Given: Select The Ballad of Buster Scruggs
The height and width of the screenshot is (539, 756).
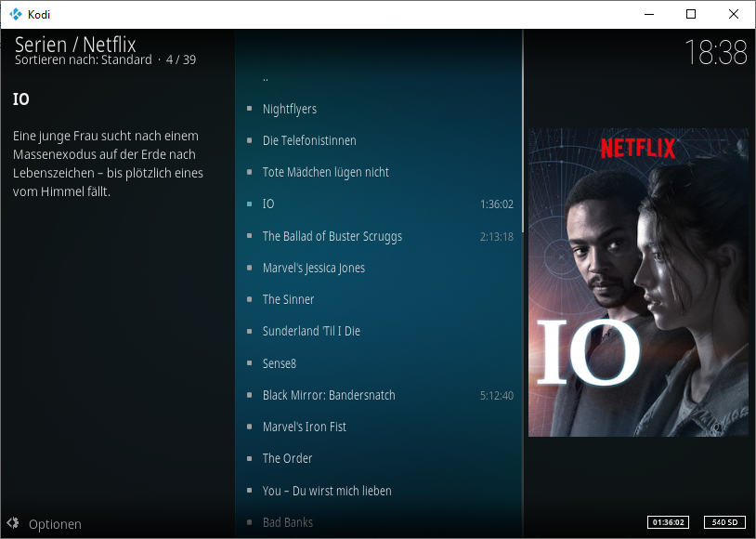Looking at the screenshot, I should [379, 236].
